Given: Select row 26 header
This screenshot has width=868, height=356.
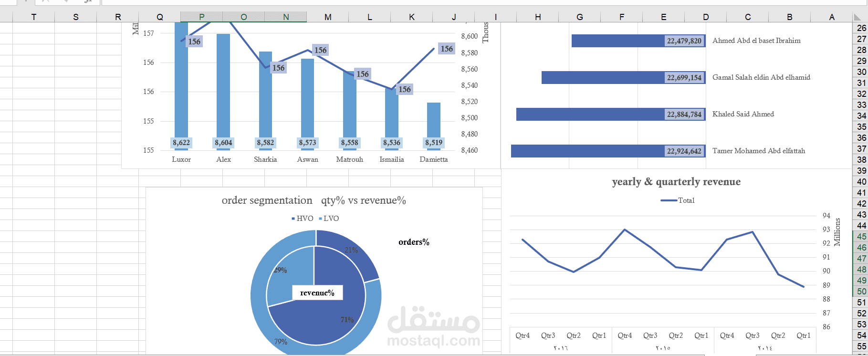Looking at the screenshot, I should tap(861, 28).
